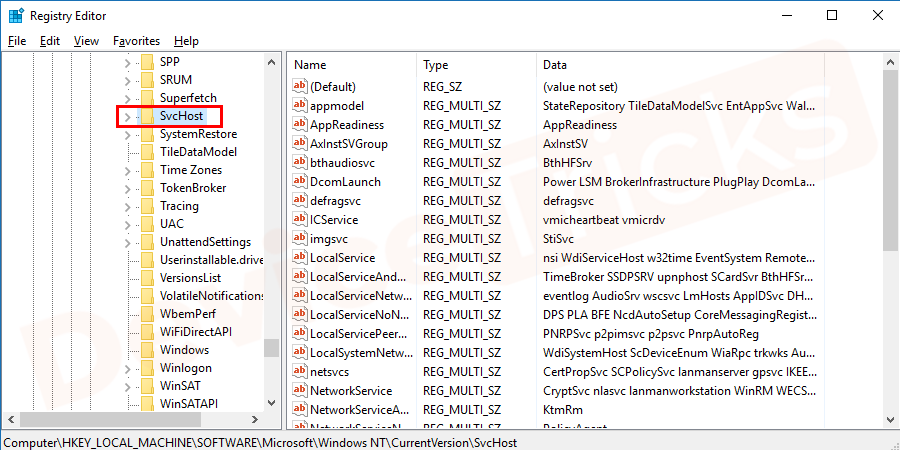Click the folder icon of Time Zones key
The image size is (900, 450).
pos(148,170)
